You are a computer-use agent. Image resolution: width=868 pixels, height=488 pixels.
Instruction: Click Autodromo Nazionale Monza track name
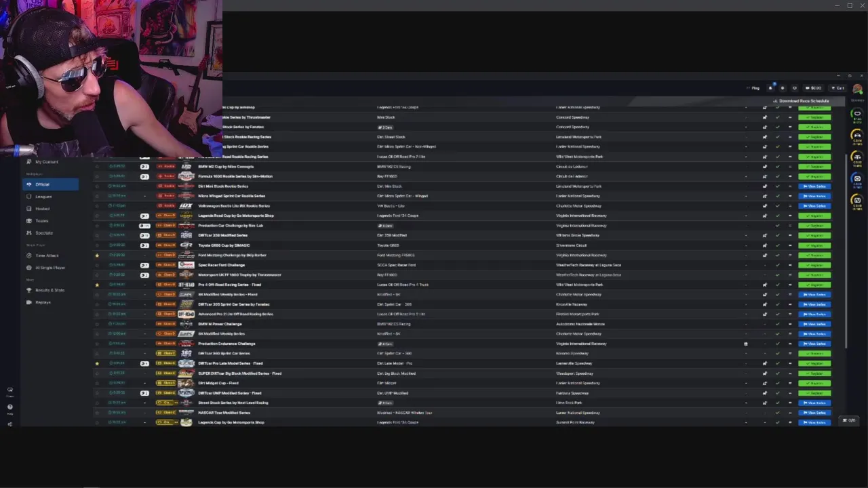580,324
